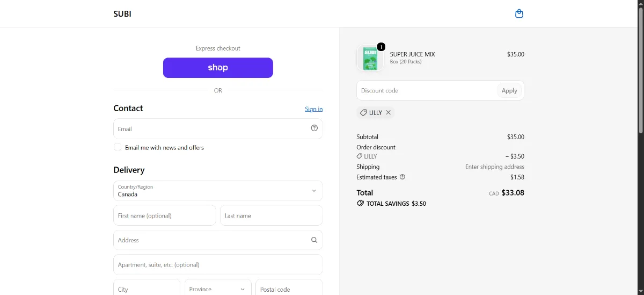The image size is (644, 295).
Task: Apply the discount code
Action: point(509,90)
